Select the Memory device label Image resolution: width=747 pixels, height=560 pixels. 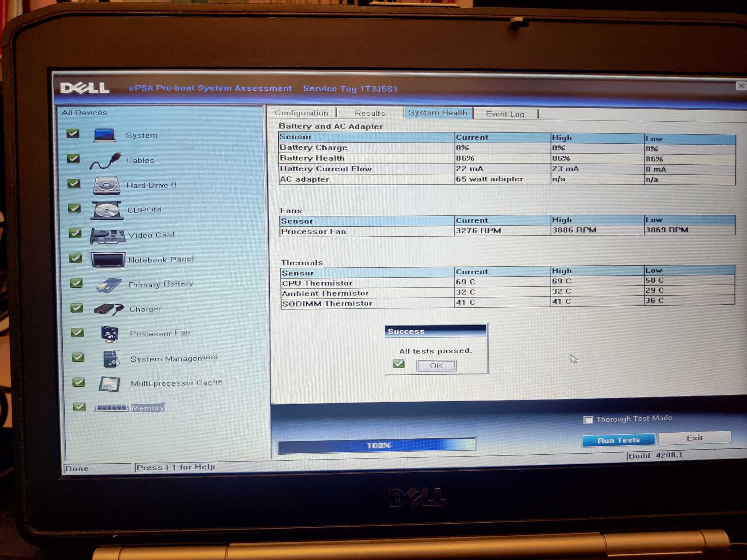pos(148,408)
